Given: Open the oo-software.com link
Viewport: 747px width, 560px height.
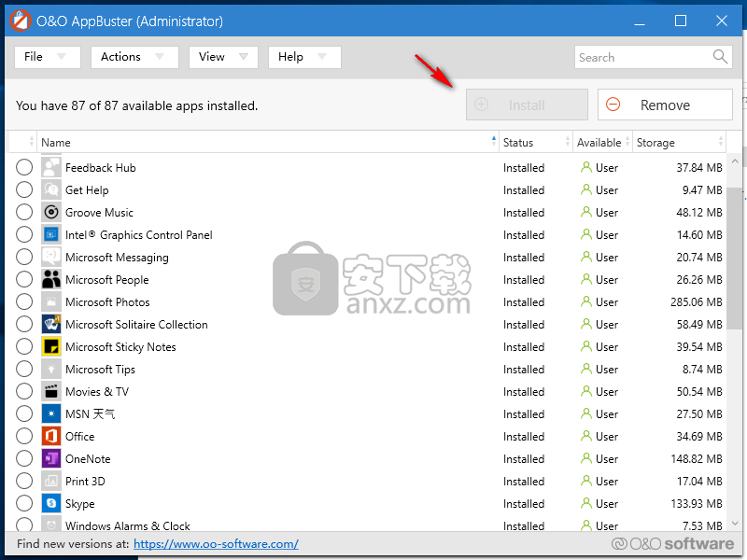Looking at the screenshot, I should [216, 544].
